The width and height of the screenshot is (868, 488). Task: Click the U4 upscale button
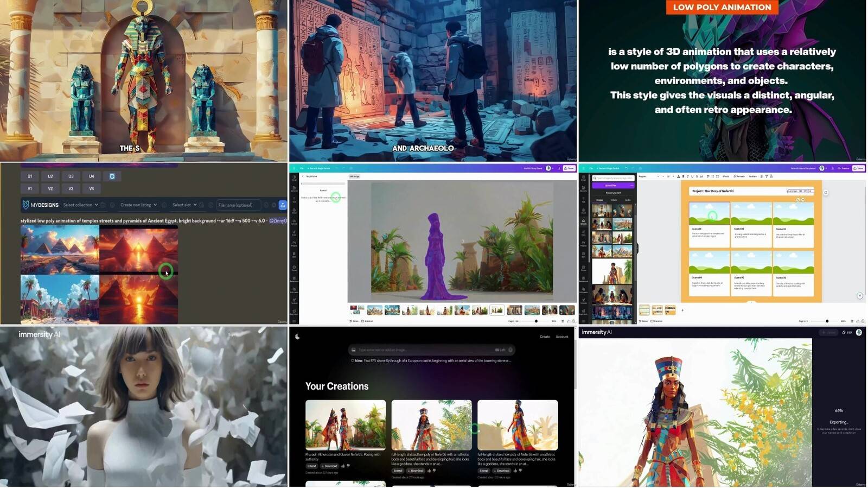tap(92, 176)
